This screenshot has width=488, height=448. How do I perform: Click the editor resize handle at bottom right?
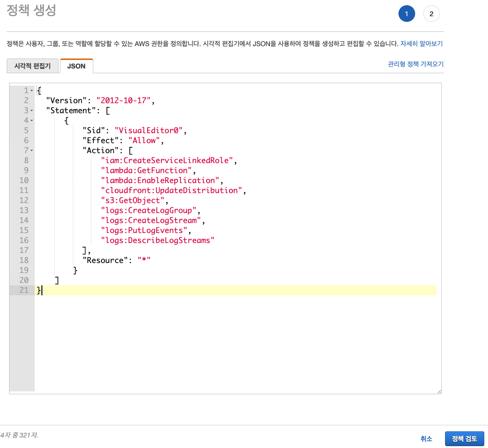coord(438,391)
